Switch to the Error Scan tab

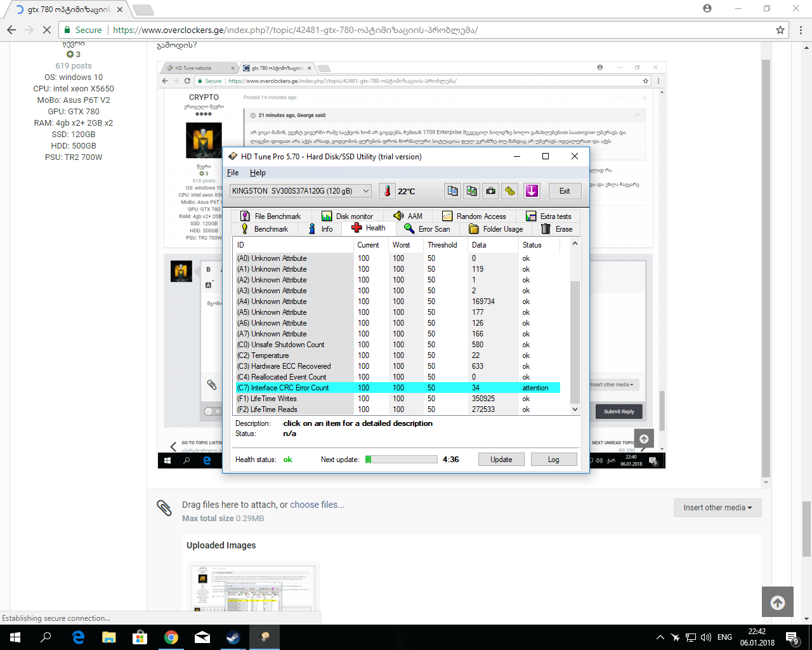coord(428,229)
